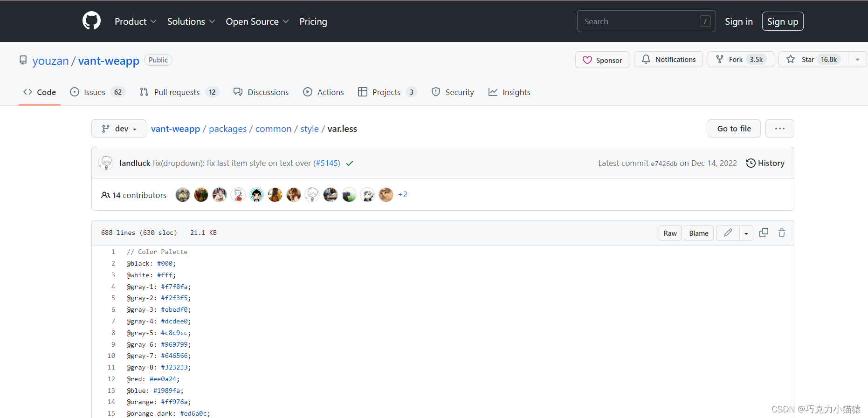This screenshot has width=868, height=418.
Task: Go to style folder in breadcrumb
Action: [310, 129]
